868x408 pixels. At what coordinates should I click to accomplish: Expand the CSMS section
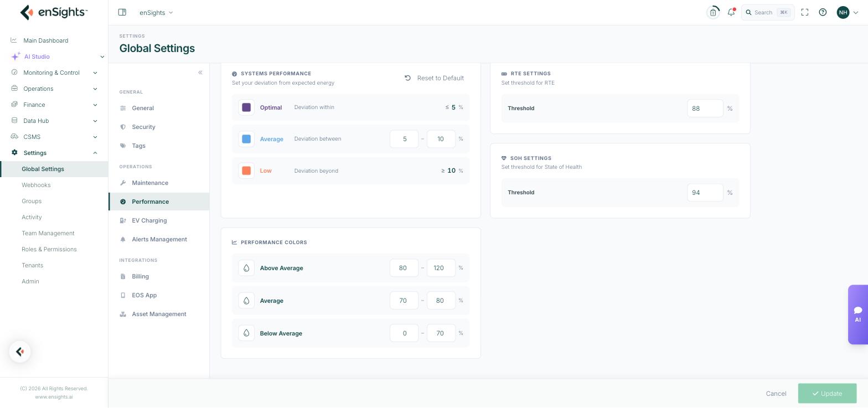coord(54,137)
